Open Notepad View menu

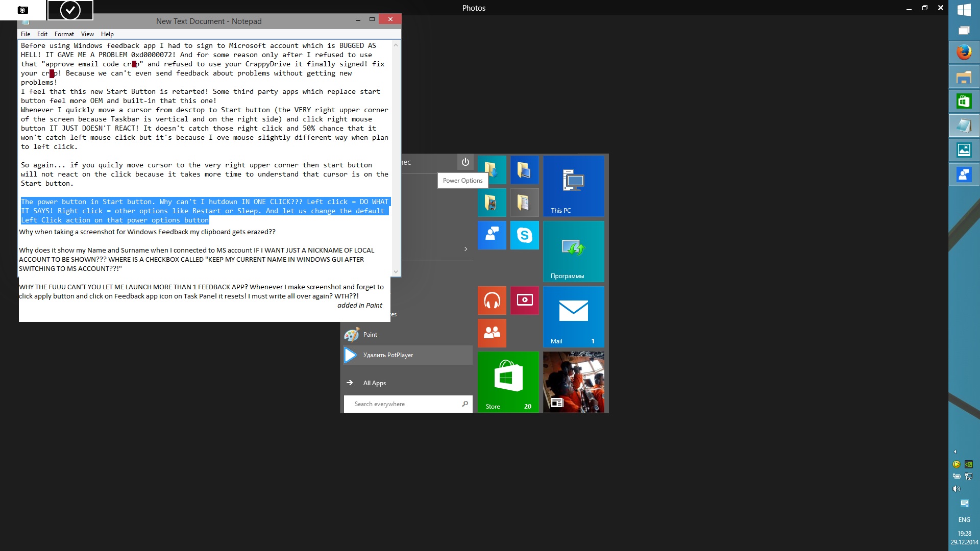(x=87, y=34)
